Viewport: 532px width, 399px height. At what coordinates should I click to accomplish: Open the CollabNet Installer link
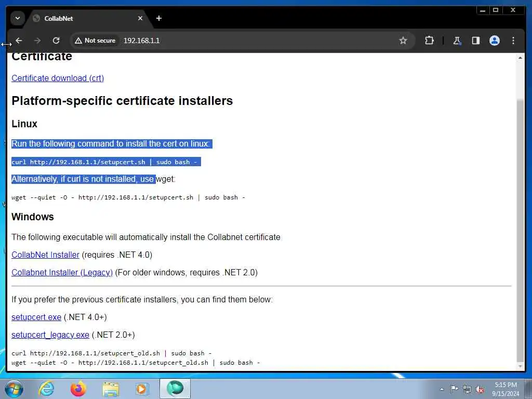(46, 255)
